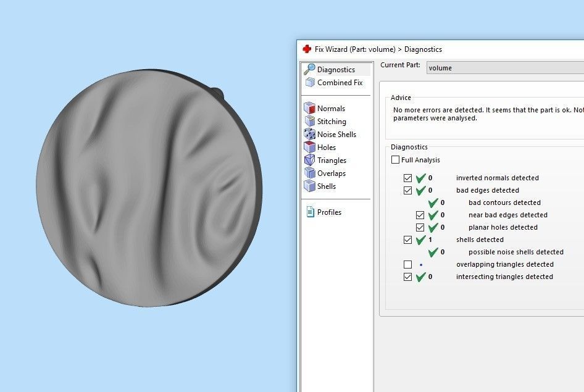Open the Triangles cube icon

click(309, 160)
